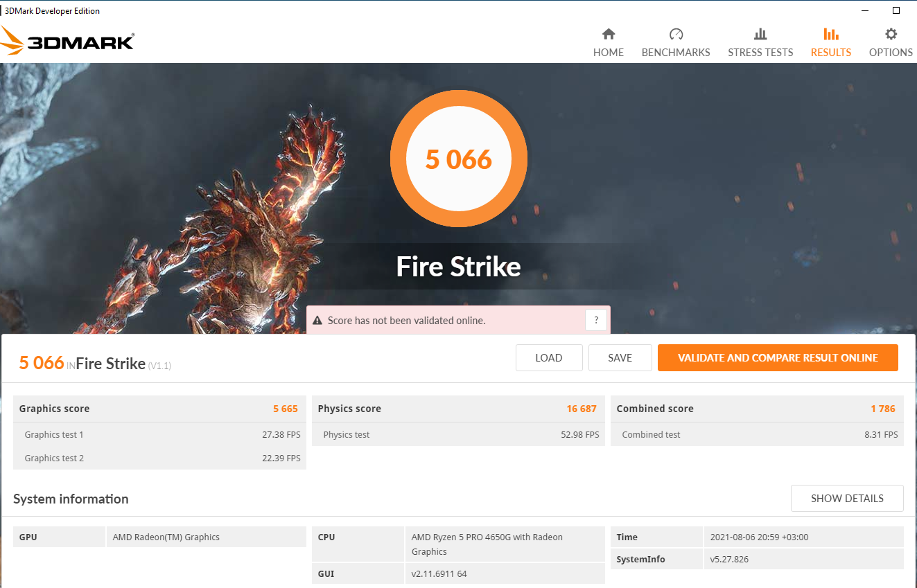The height and width of the screenshot is (588, 917).
Task: Select the RESULTS tab label
Action: (x=831, y=53)
